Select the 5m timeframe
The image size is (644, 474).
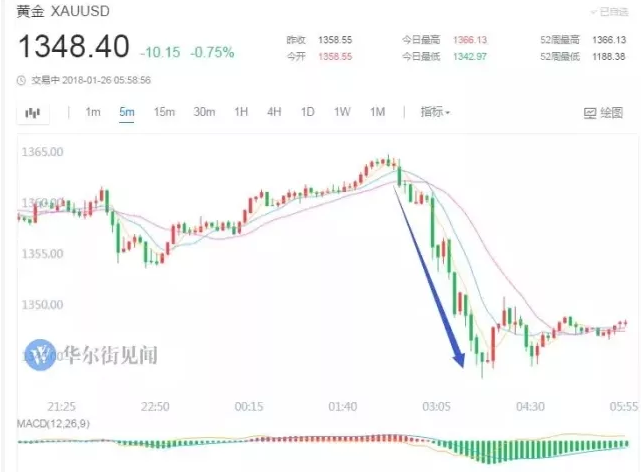tap(126, 112)
